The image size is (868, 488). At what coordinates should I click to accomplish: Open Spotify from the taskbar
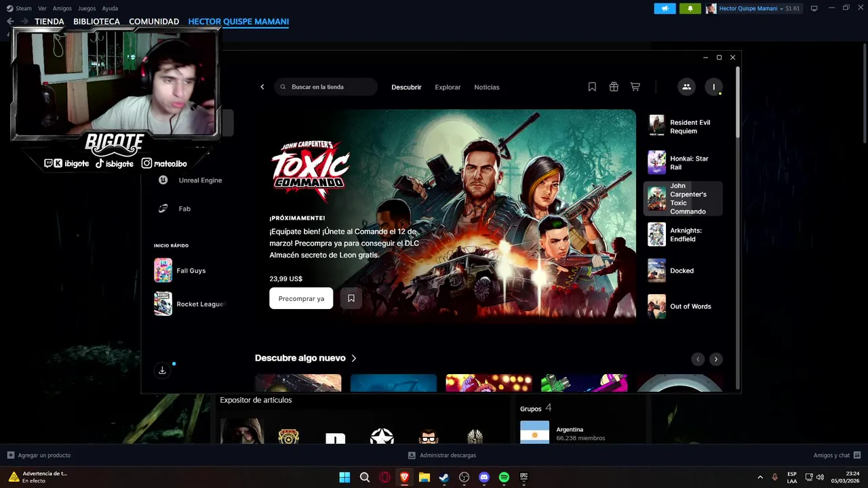[504, 477]
